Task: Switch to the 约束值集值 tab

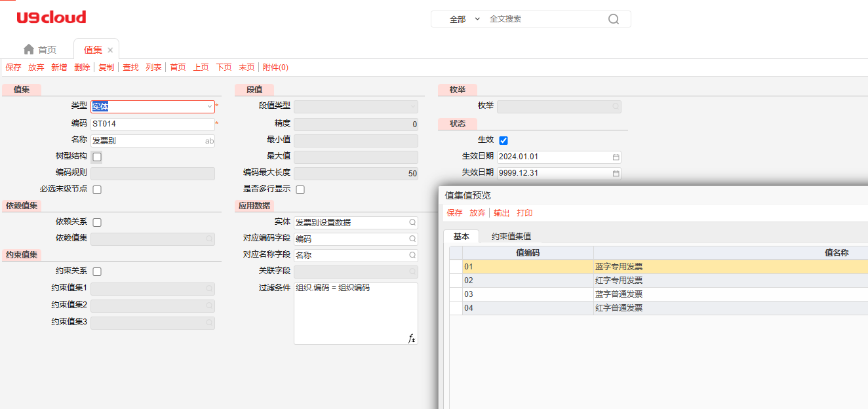Action: 511,237
